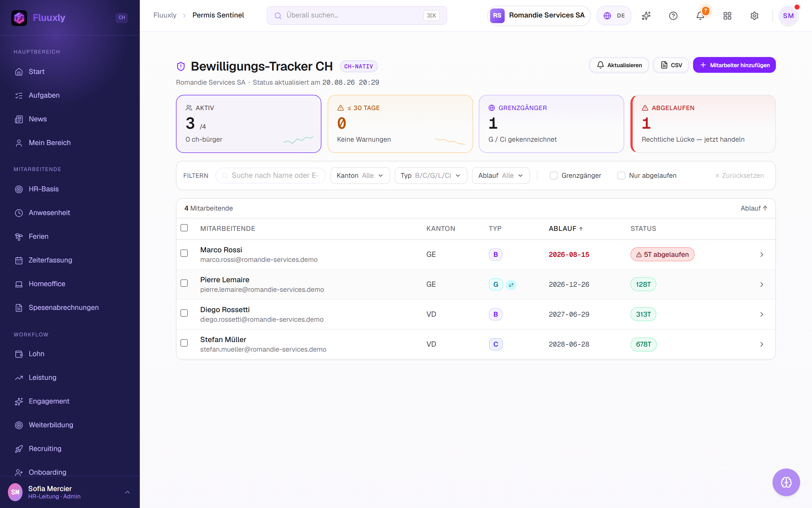Screen dimensions: 812x508
Task: Toggle the Grenzgänger filter checkbox
Action: (554, 175)
